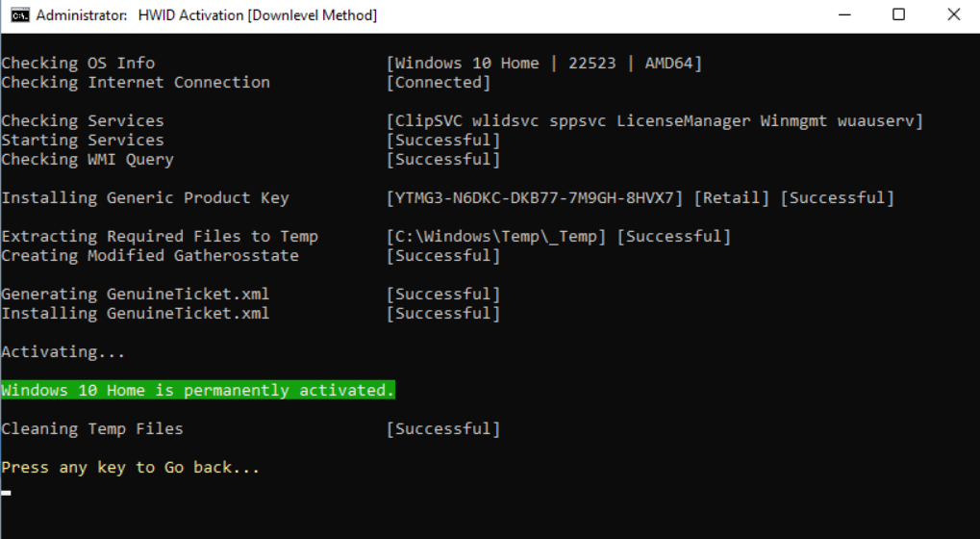Click the blinking console cursor line
This screenshot has width=980, height=539.
[6, 493]
